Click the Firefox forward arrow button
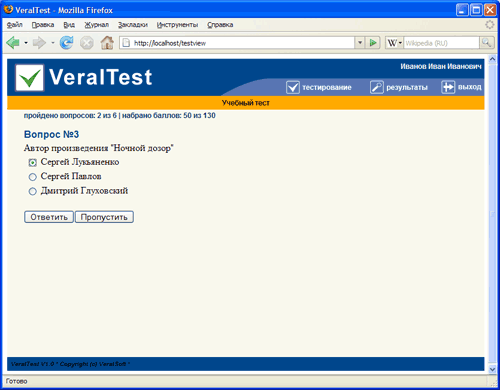 tap(39, 43)
